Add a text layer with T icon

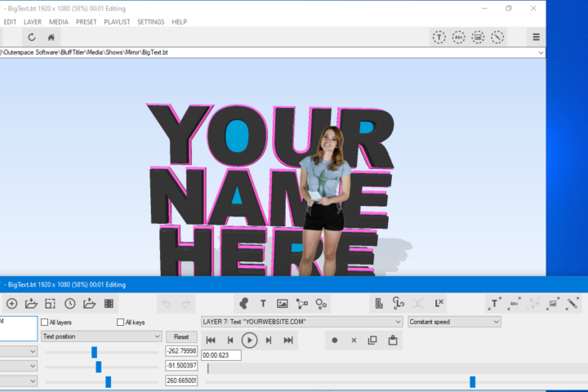(263, 304)
